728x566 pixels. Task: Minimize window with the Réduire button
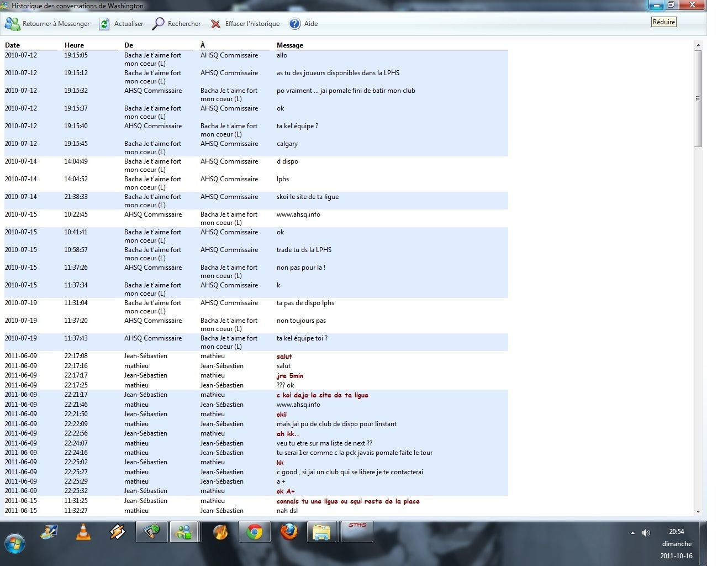[x=656, y=5]
